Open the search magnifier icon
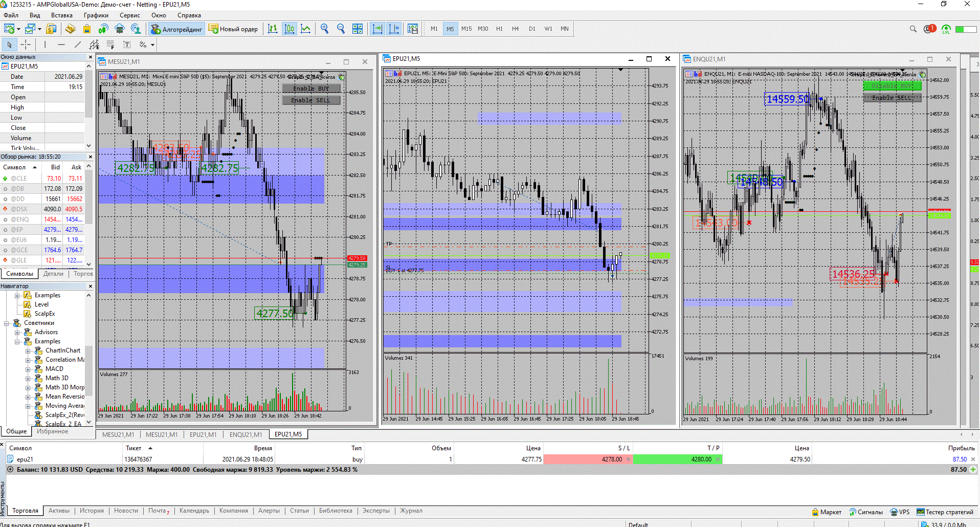Viewport: 980px width, 527px height. point(913,29)
